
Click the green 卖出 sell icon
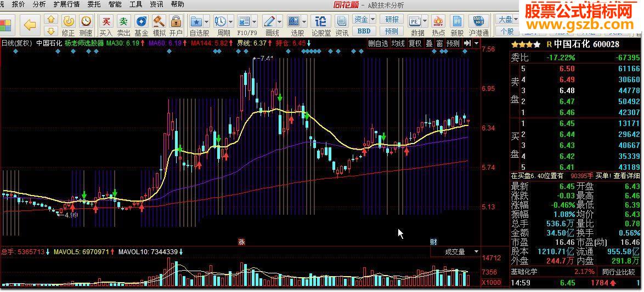pos(123,21)
